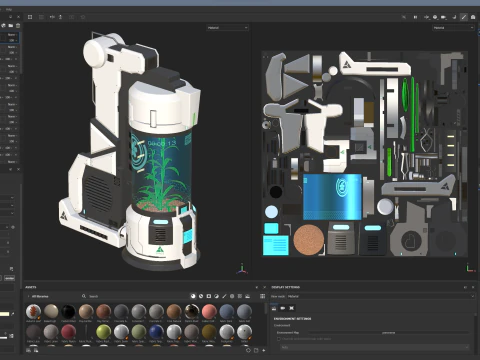480x360 pixels.
Task: Open environment sphere options in top toolbar
Action: (435, 17)
